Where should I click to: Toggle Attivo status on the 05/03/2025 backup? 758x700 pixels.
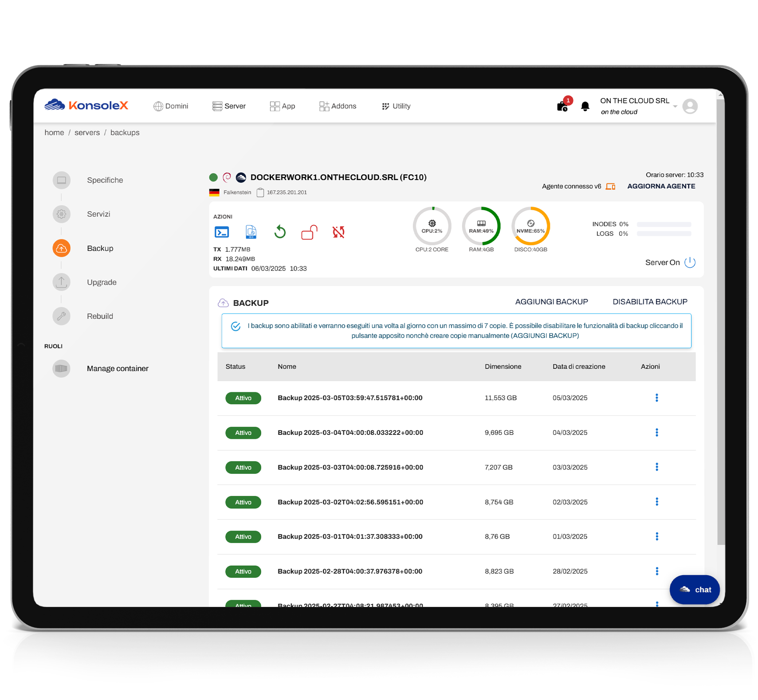click(x=243, y=398)
